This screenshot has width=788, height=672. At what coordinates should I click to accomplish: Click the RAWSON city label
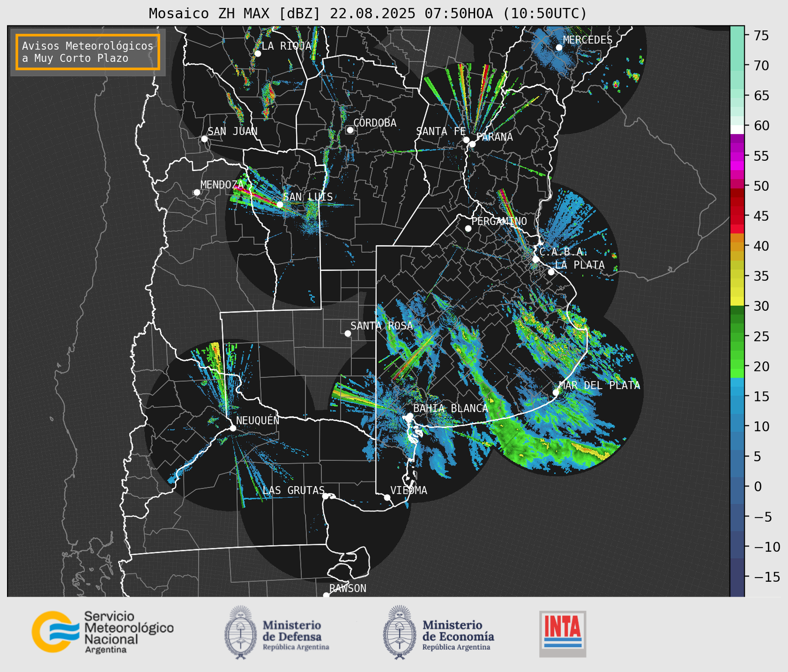point(348,588)
